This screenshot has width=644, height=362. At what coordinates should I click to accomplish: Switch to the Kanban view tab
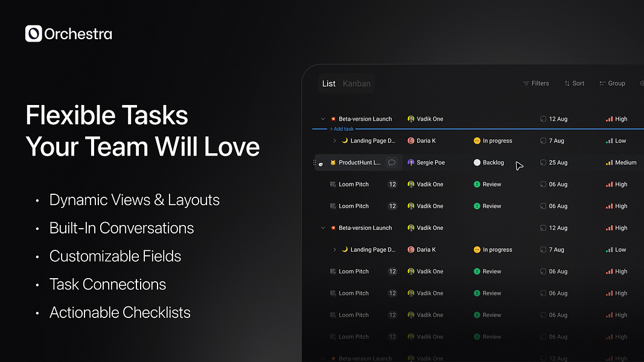[x=357, y=84]
